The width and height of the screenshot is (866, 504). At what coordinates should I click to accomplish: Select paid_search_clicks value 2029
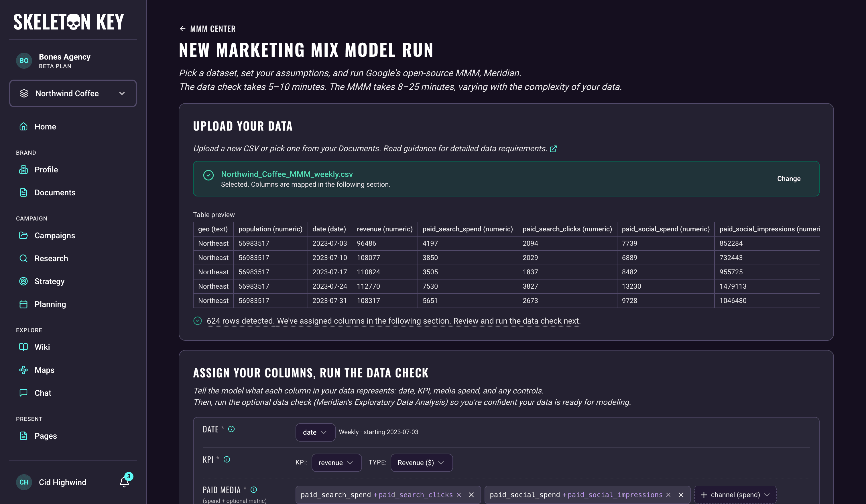[567, 258]
